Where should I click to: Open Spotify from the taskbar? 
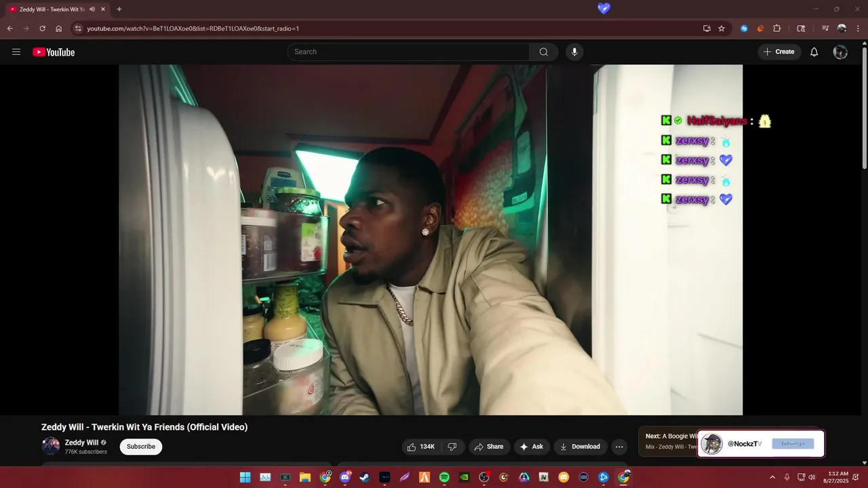point(444,477)
